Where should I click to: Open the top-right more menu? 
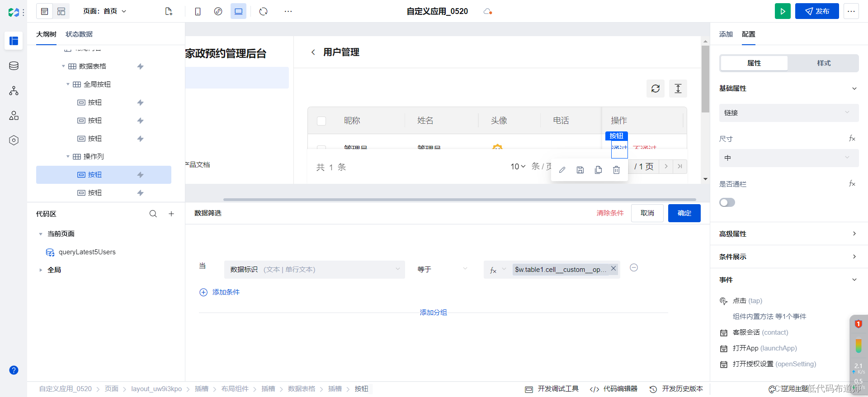tap(851, 11)
